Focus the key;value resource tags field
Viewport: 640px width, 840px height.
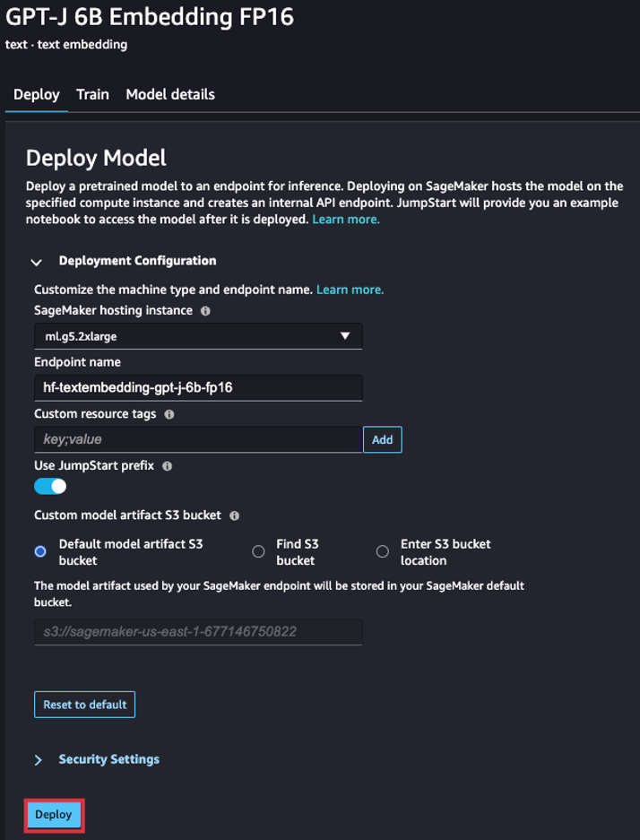198,439
